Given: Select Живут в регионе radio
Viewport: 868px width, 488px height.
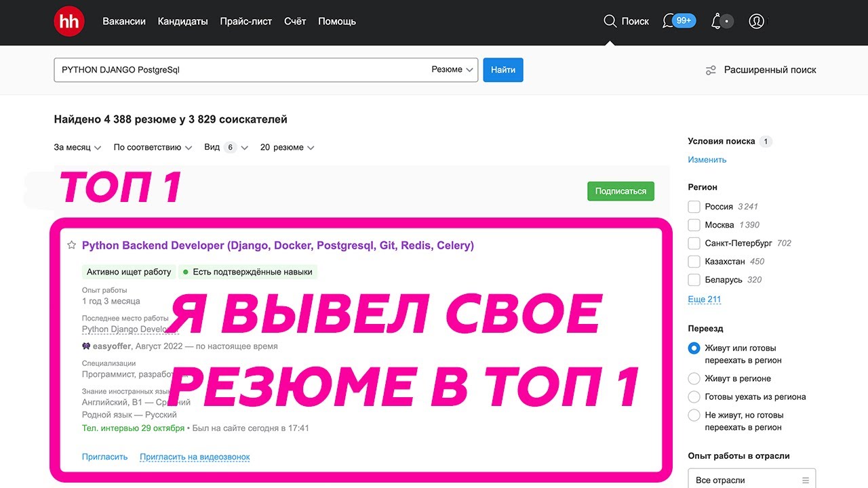Looking at the screenshot, I should (x=694, y=379).
